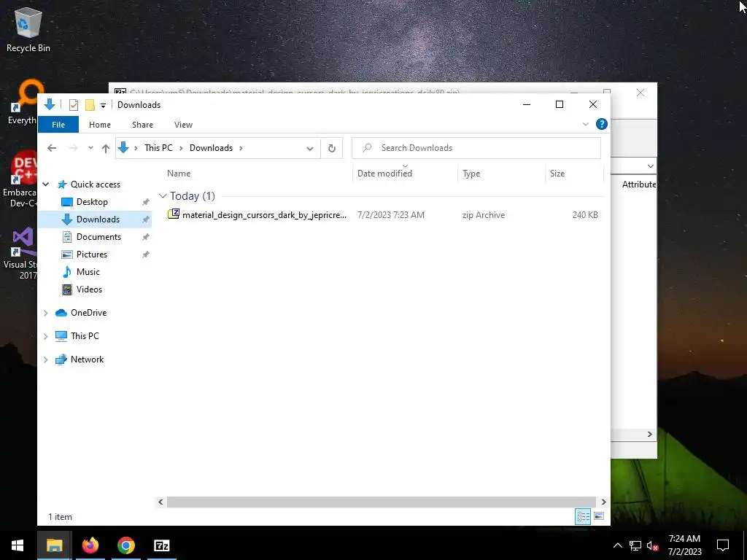Screen dimensions: 747x560
Task: Collapse the Quick access tree node
Action: tap(46, 184)
